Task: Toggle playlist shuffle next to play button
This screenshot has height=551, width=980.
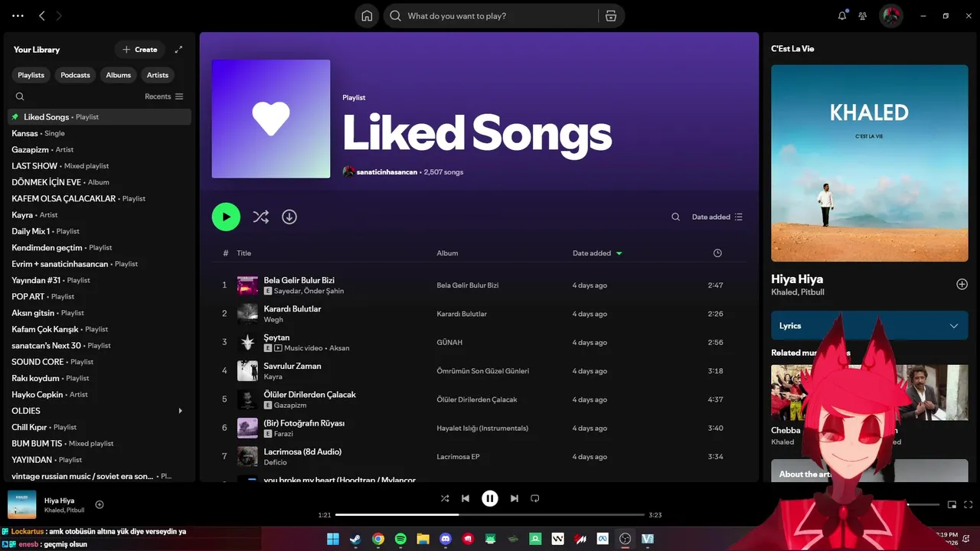Action: click(261, 217)
